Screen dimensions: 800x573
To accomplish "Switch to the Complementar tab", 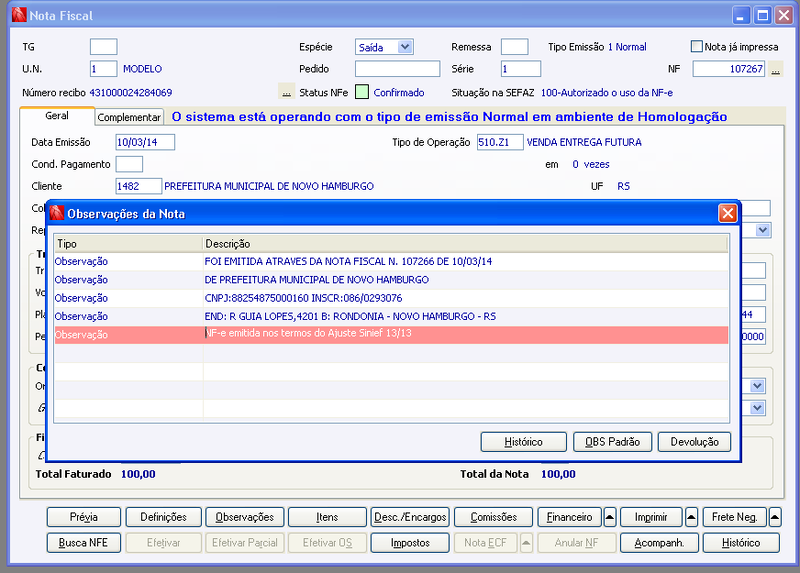I will (x=129, y=117).
